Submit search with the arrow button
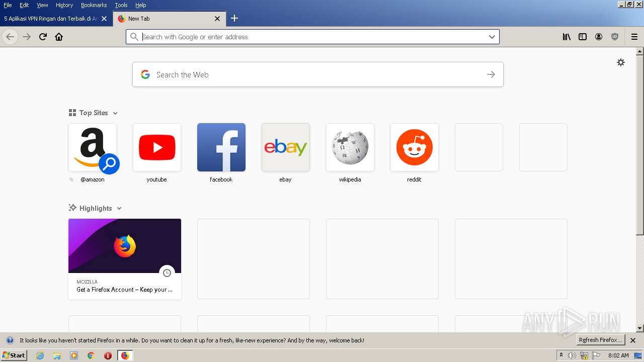This screenshot has width=644, height=362. click(x=491, y=74)
